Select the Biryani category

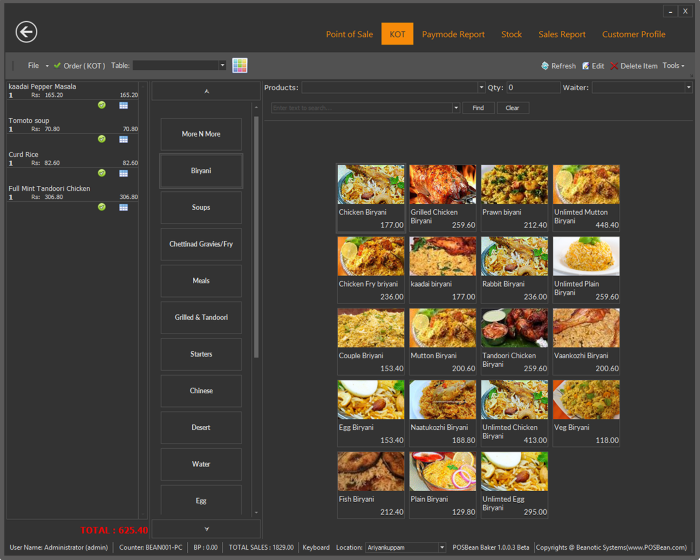click(201, 171)
